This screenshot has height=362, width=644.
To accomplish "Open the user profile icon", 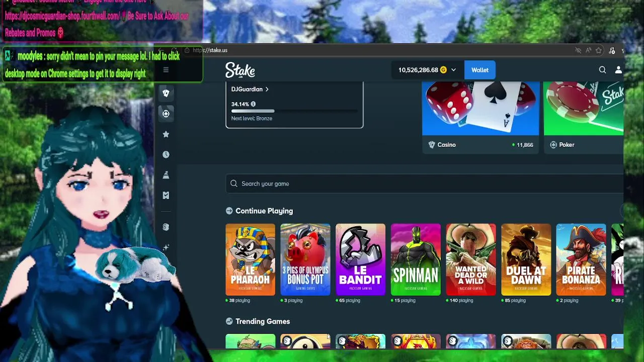I will [x=618, y=70].
